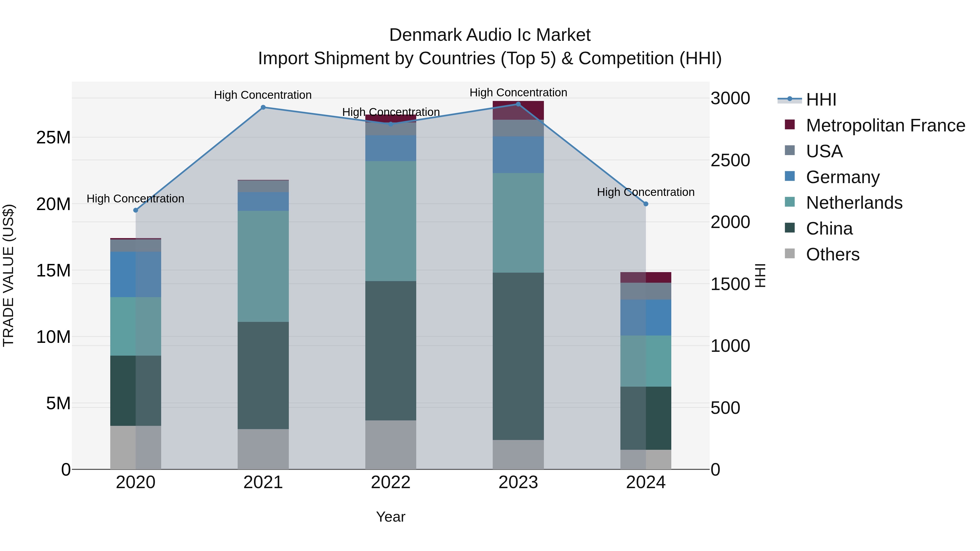Image resolution: width=980 pixels, height=551 pixels.
Task: Click the 2022 x-axis label
Action: (391, 482)
